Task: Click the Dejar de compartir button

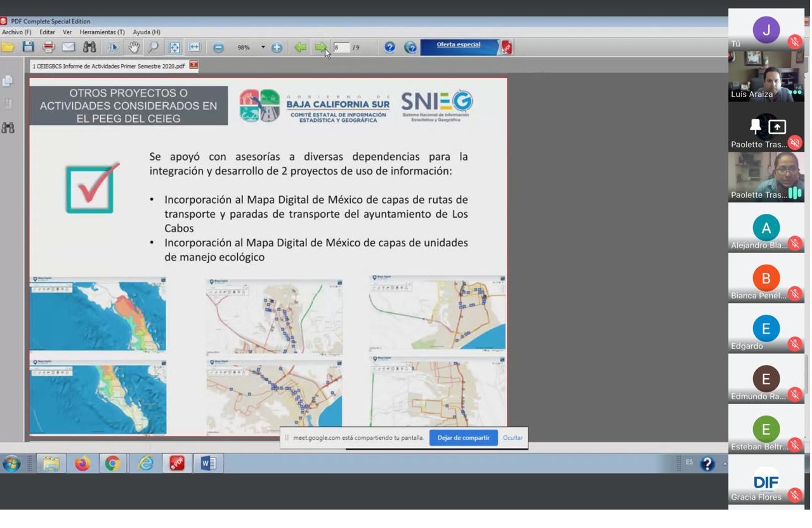Action: point(463,438)
